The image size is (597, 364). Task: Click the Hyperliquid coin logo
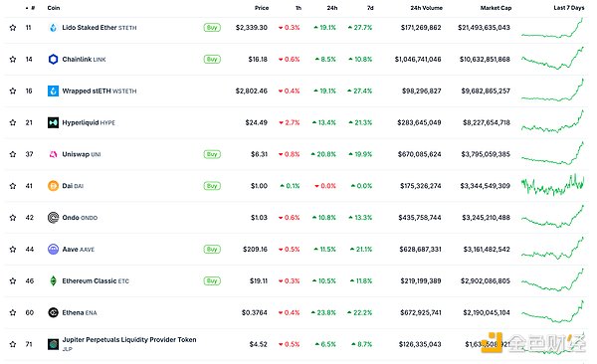(x=54, y=122)
